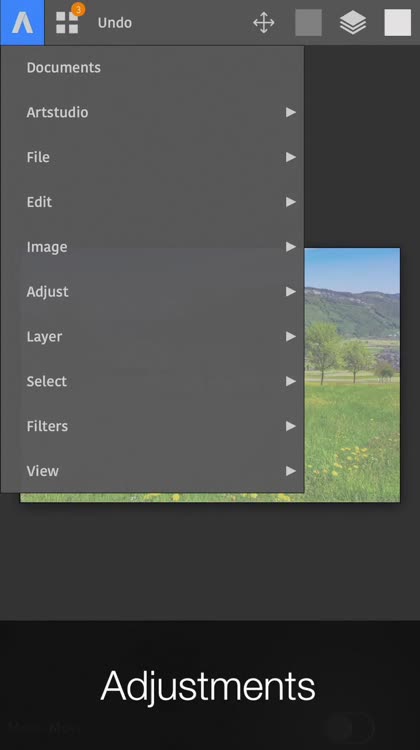Tap the white primary color swatch
This screenshot has height=750, width=420.
(398, 22)
